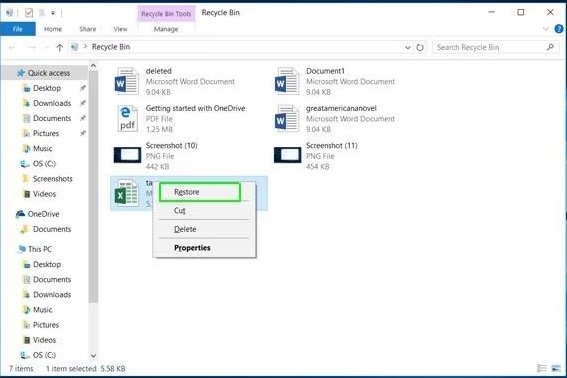Expand the address bar history dropdown
This screenshot has height=378, width=567.
click(x=408, y=47)
